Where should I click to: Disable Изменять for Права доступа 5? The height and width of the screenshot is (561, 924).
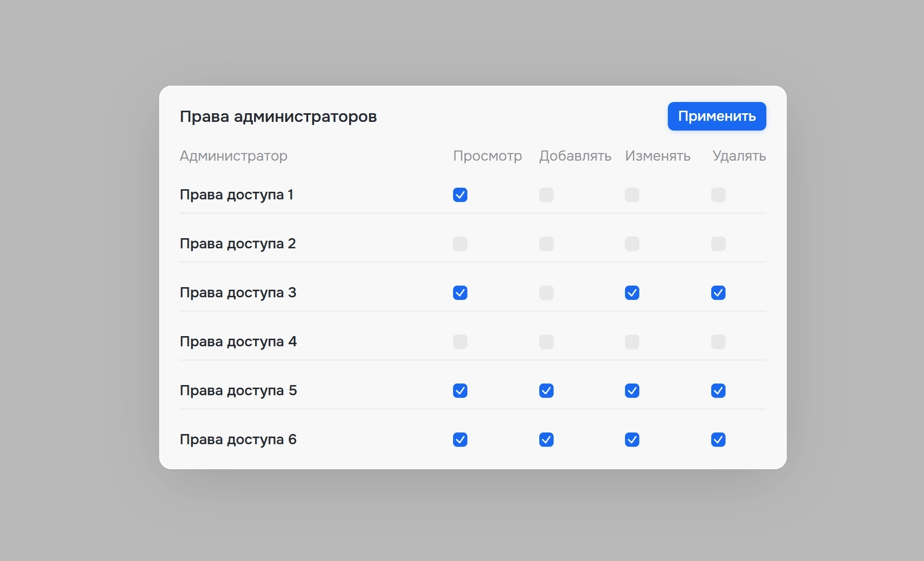click(x=632, y=391)
